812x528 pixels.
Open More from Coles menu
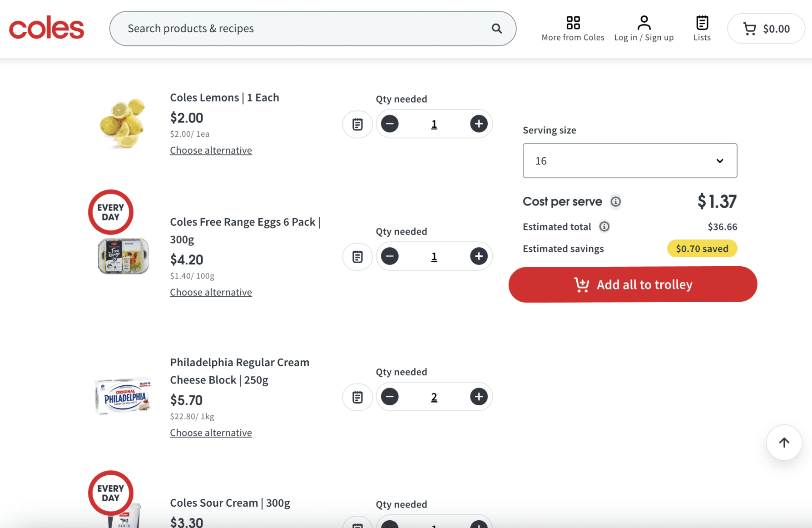pyautogui.click(x=573, y=29)
